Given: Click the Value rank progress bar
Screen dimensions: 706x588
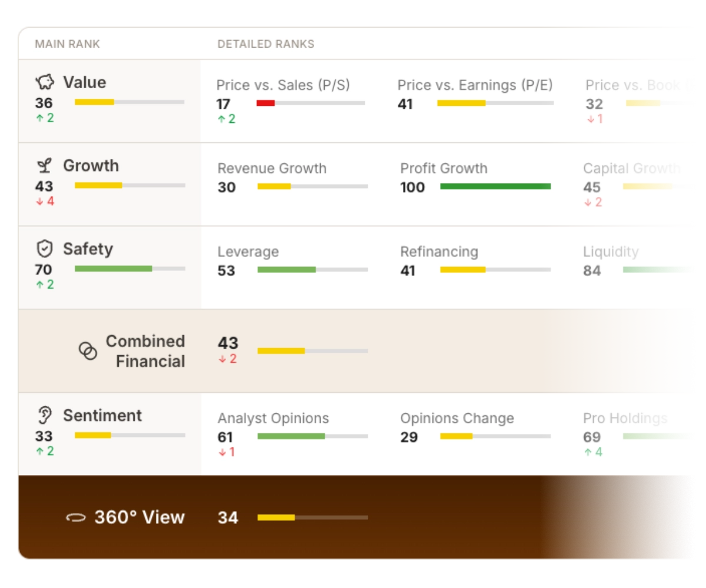Looking at the screenshot, I should 129,102.
